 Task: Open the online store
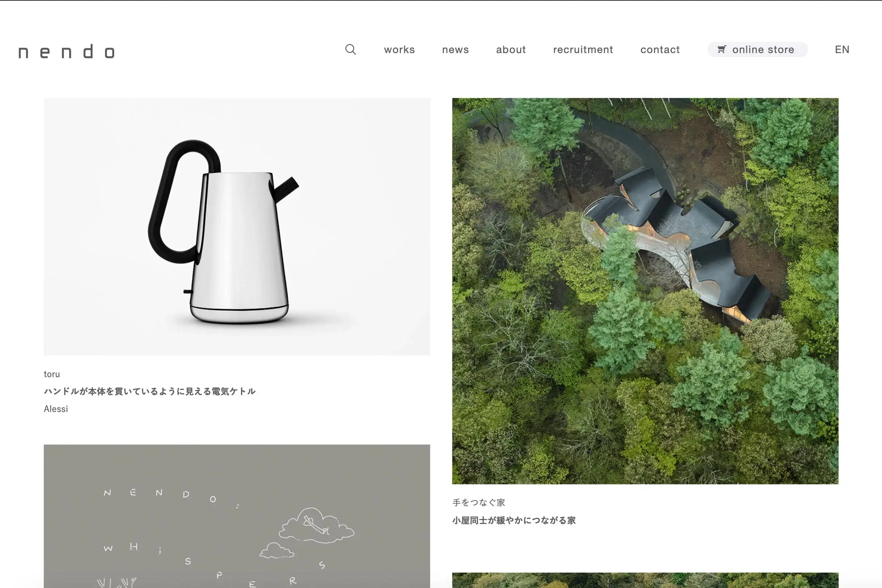pos(763,49)
